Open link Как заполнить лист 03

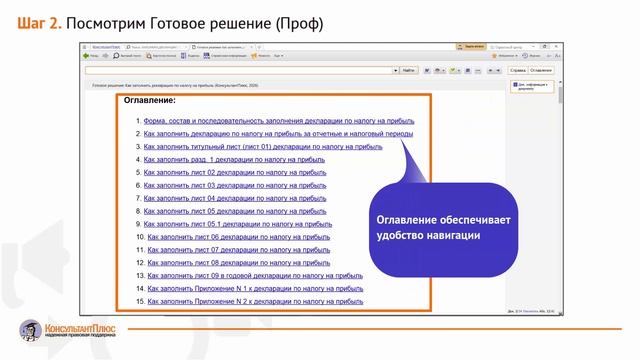coord(235,185)
